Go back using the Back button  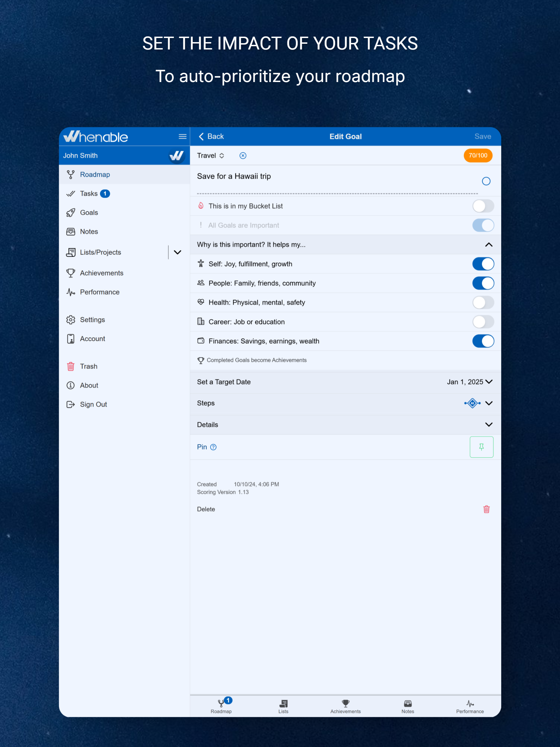[x=211, y=136]
